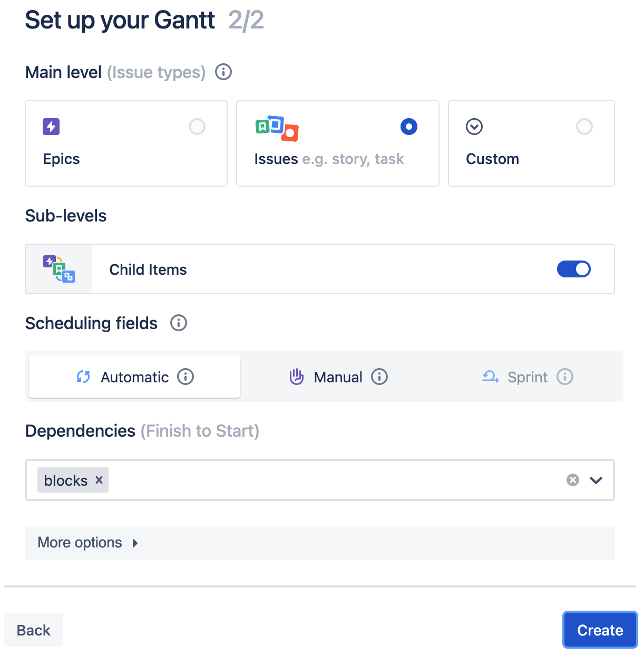
Task: Go Back to previous step
Action: pos(34,630)
